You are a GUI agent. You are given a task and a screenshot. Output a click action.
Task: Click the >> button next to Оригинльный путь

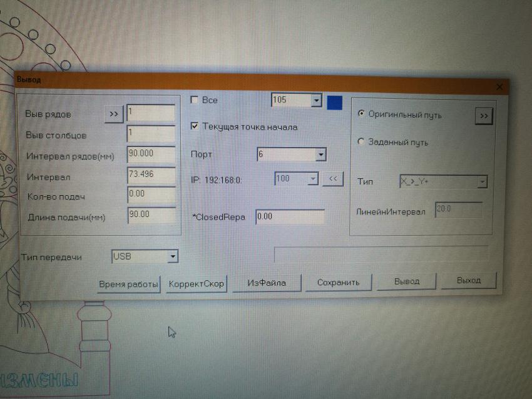483,116
